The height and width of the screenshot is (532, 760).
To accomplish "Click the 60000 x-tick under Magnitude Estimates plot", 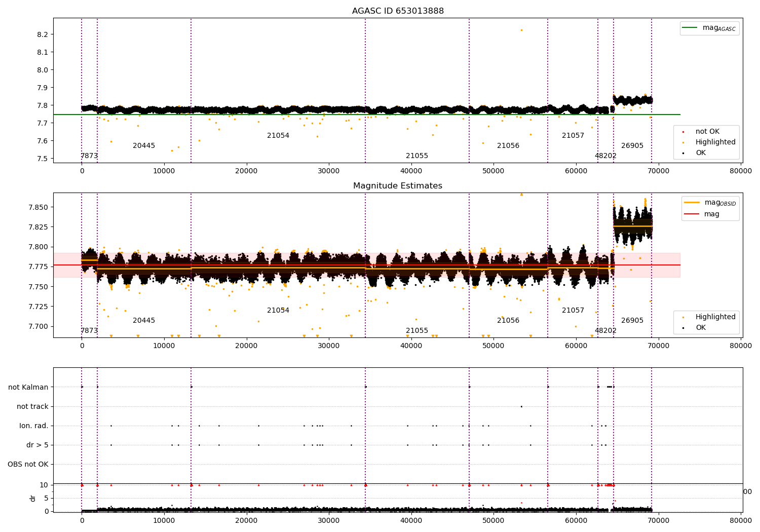I will (x=576, y=346).
